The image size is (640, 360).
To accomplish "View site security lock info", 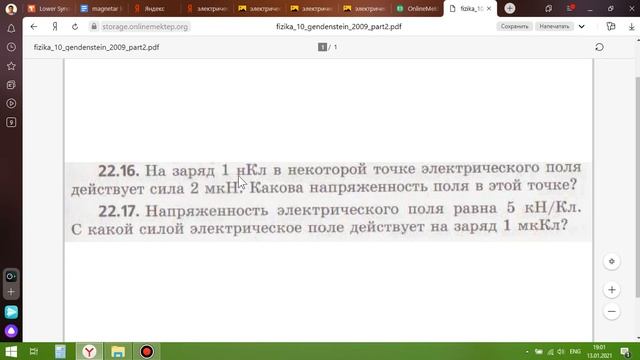I will pyautogui.click(x=94, y=27).
